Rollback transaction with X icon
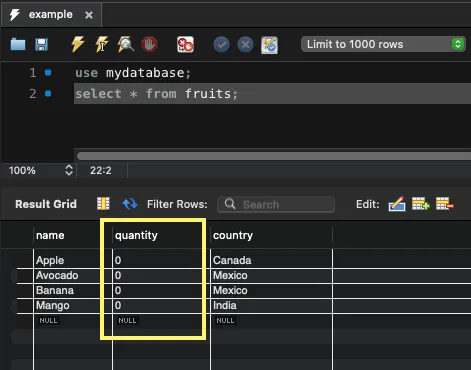The height and width of the screenshot is (370, 471). (x=246, y=45)
